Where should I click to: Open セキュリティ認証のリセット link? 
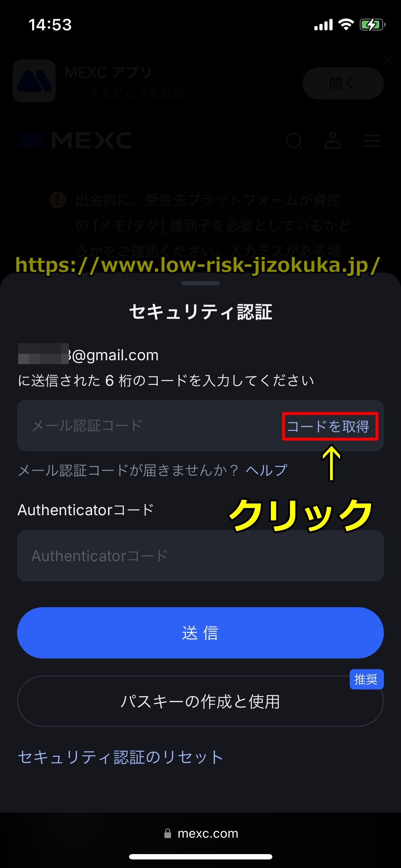(x=121, y=757)
